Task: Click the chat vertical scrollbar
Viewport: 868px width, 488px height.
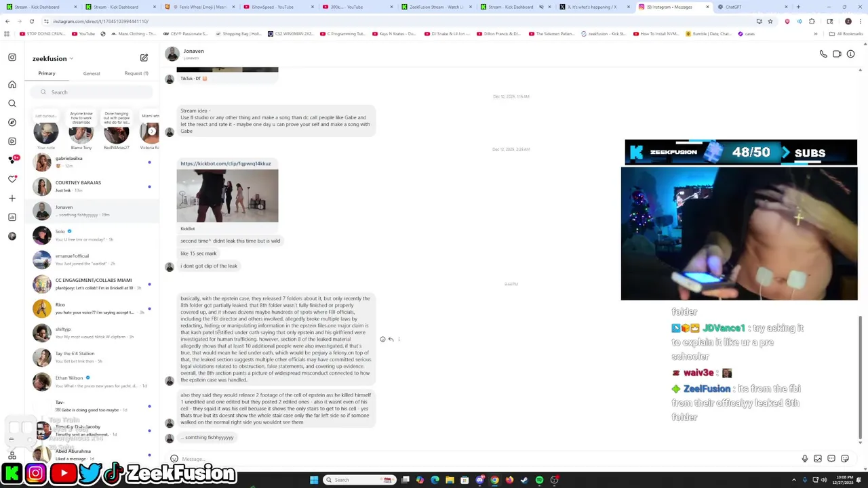Action: click(861, 378)
